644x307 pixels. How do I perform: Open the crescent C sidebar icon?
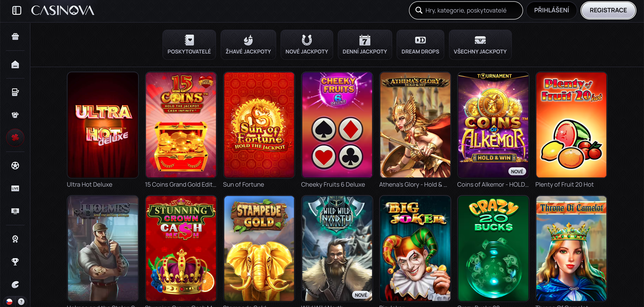tap(15, 284)
